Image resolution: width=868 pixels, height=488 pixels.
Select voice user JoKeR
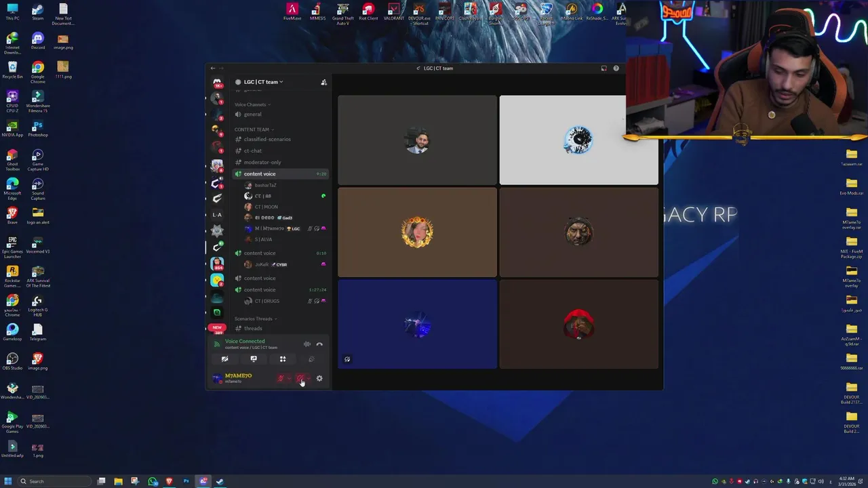pos(285,264)
